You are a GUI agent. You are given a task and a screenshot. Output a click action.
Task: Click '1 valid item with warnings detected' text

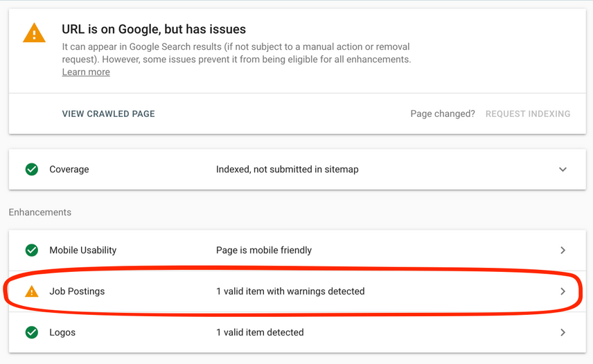coord(290,291)
